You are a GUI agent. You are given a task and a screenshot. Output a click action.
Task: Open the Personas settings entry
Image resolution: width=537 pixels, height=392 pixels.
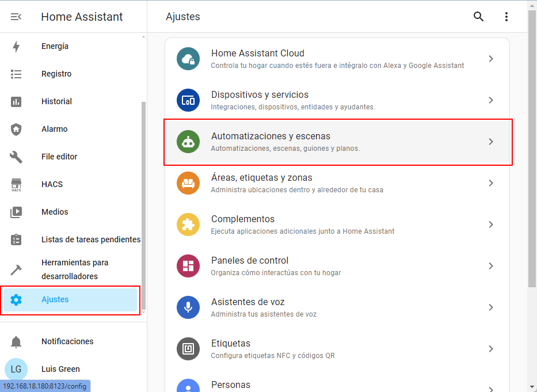click(230, 385)
